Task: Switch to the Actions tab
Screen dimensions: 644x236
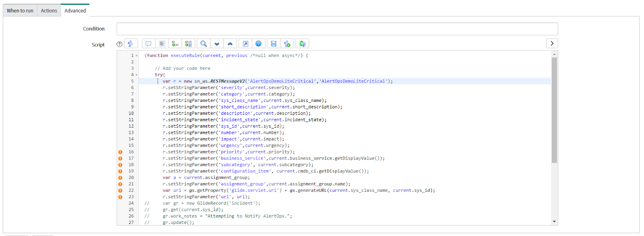Action: (x=49, y=10)
